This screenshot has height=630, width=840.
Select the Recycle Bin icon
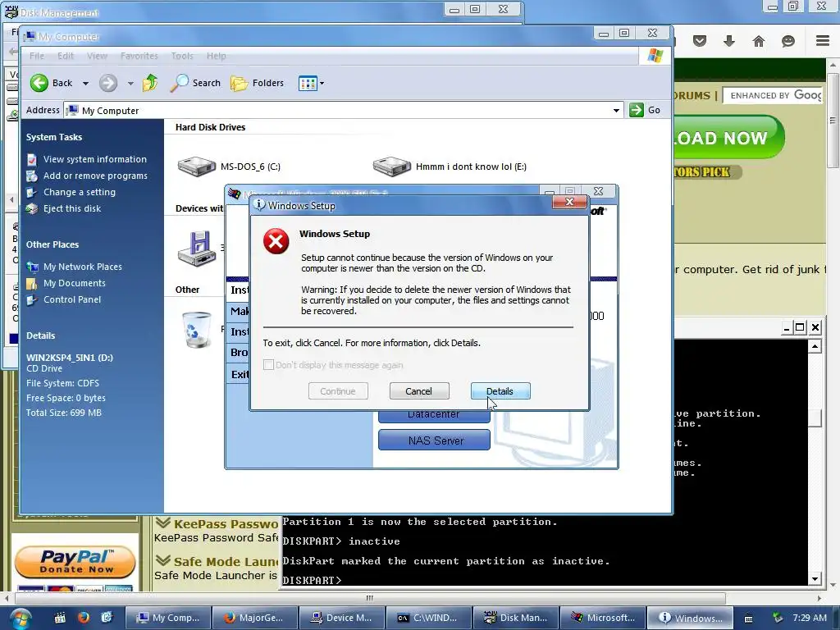point(197,330)
